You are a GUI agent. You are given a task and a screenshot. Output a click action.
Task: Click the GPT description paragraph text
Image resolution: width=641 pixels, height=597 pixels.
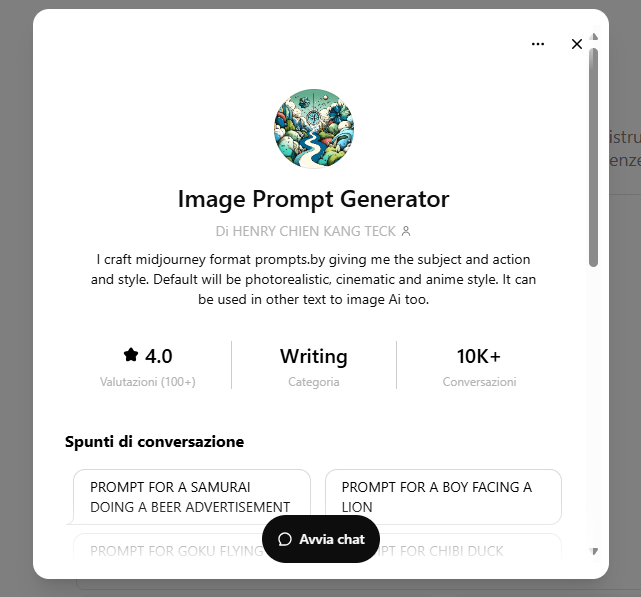click(x=313, y=279)
